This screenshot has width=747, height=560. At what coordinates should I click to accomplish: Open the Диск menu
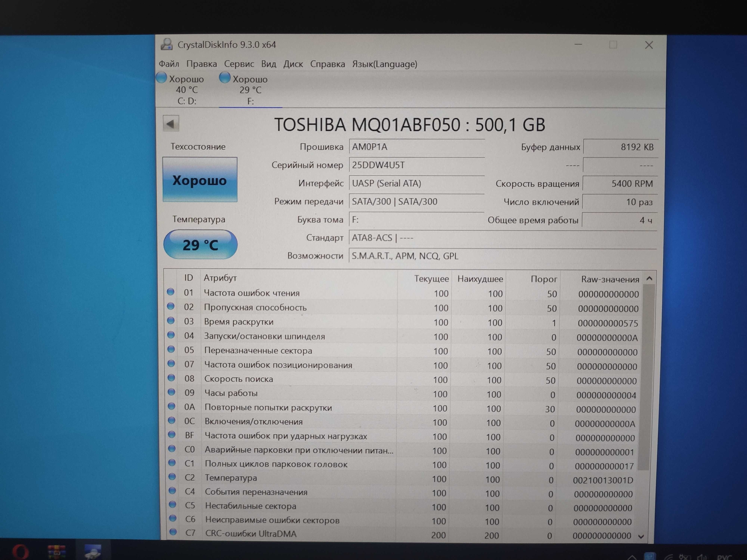pyautogui.click(x=293, y=64)
